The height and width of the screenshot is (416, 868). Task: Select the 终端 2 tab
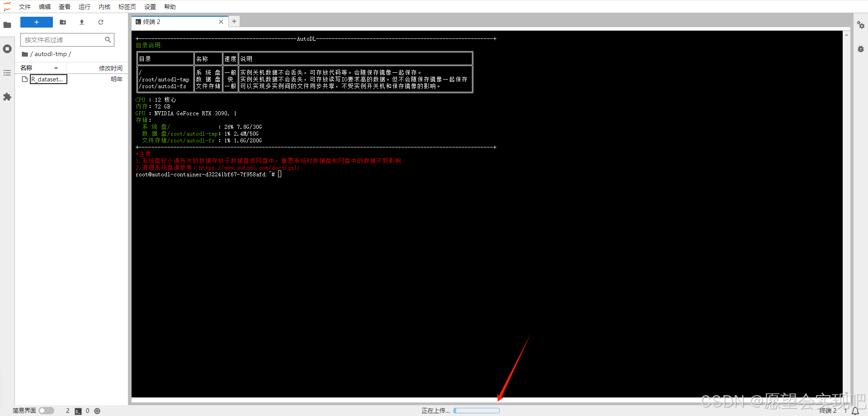point(179,22)
